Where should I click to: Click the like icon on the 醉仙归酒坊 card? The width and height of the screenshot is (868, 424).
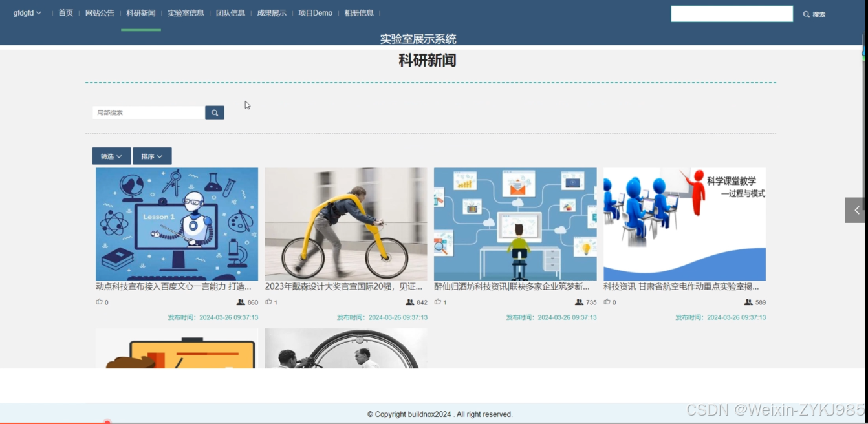tap(438, 302)
